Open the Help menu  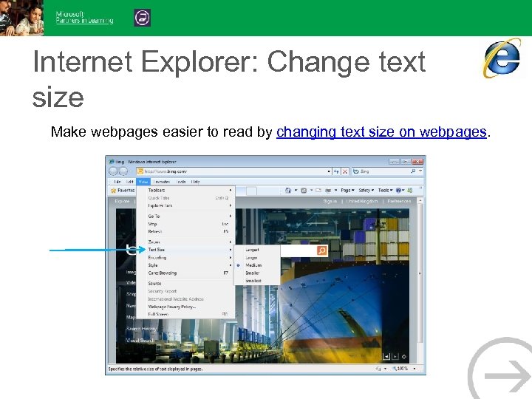point(195,182)
